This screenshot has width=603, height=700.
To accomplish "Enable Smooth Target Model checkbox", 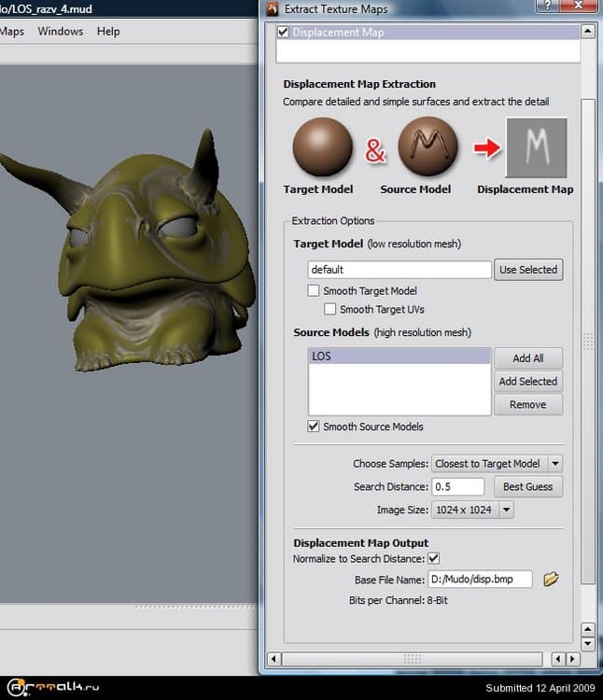I will (x=314, y=290).
